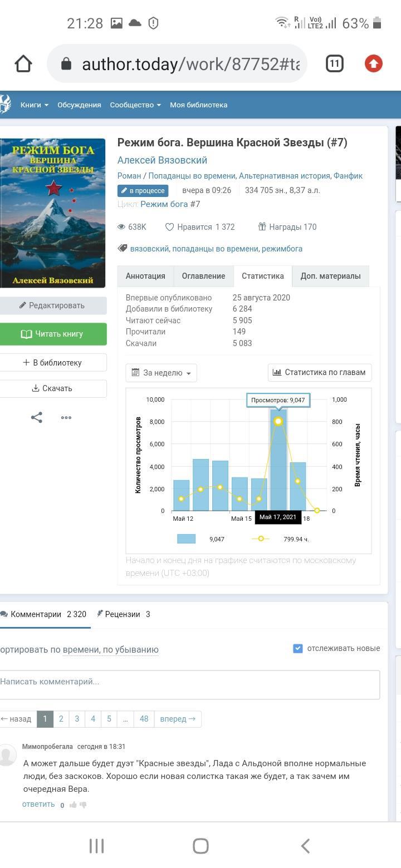Click the heart Нравится icon

[170, 227]
